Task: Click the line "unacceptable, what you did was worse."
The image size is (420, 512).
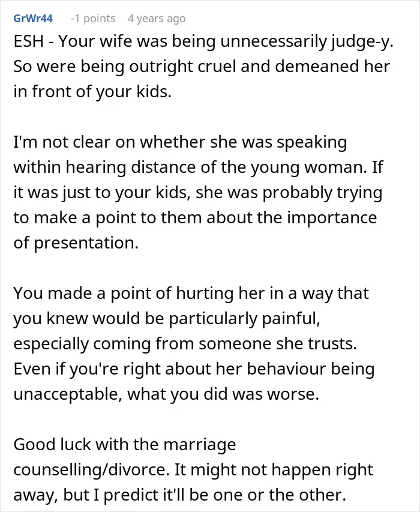Action: [166, 394]
